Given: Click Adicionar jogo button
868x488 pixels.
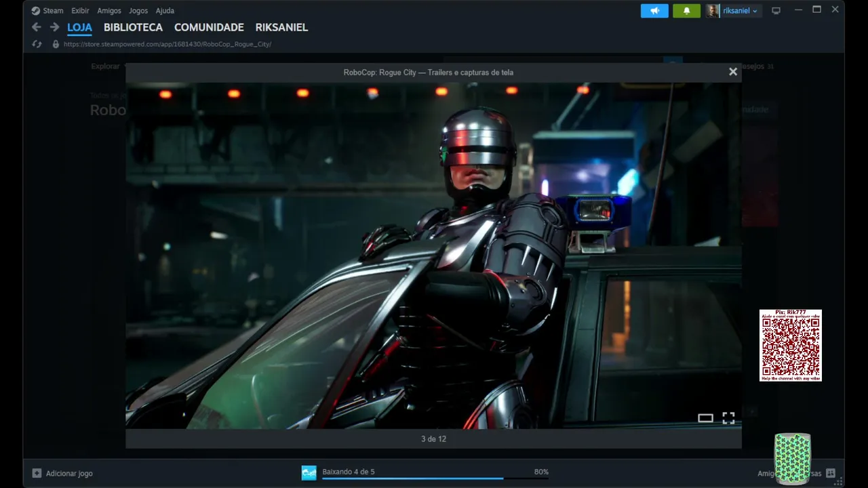Looking at the screenshot, I should (x=62, y=473).
